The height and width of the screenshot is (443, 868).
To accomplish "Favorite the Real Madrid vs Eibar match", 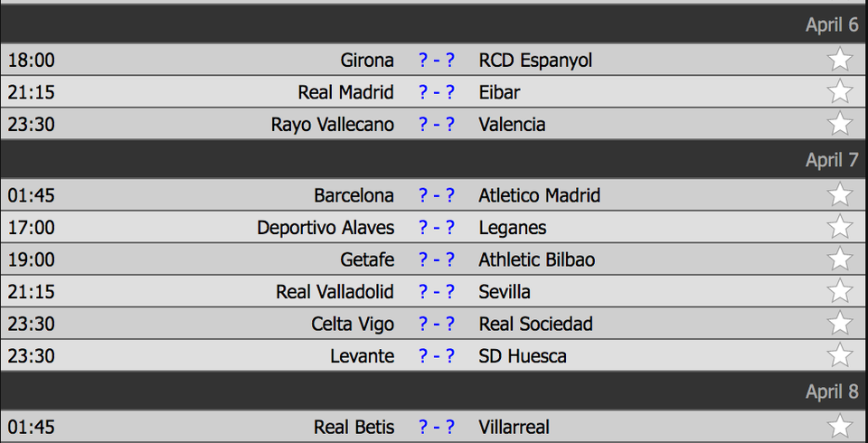I will pos(840,91).
